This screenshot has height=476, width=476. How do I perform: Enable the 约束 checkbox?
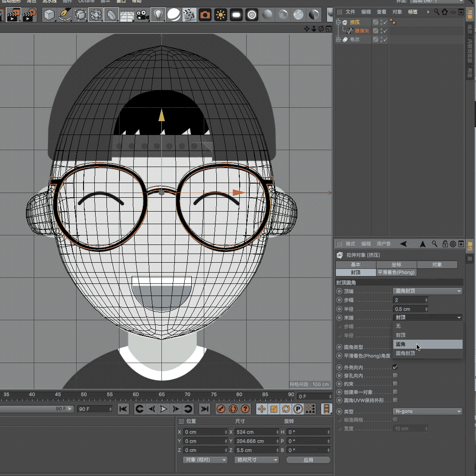pos(395,384)
